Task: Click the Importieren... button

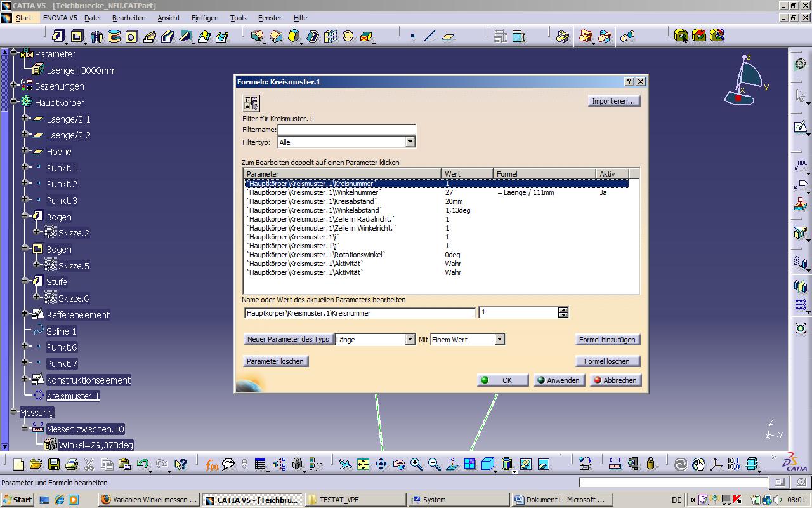Action: pos(613,101)
